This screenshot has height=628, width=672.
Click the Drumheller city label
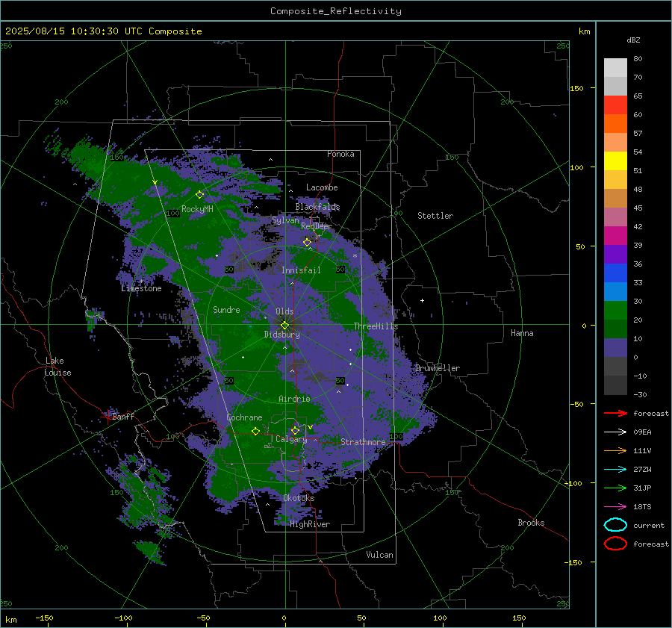(x=438, y=368)
